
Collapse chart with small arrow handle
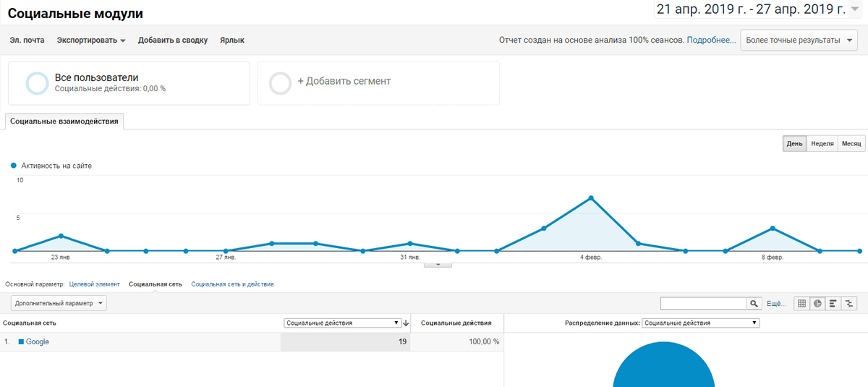(x=438, y=264)
